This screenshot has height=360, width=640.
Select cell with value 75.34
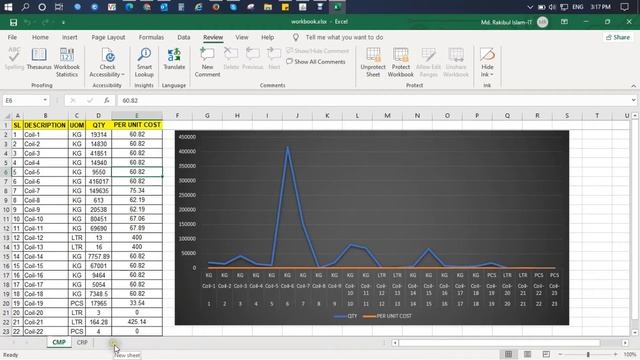(x=137, y=191)
